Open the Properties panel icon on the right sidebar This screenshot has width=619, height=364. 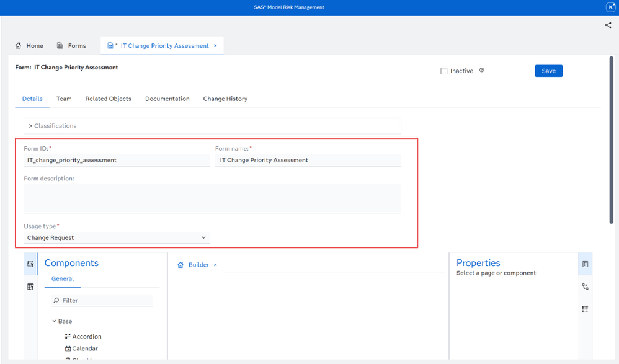[585, 264]
